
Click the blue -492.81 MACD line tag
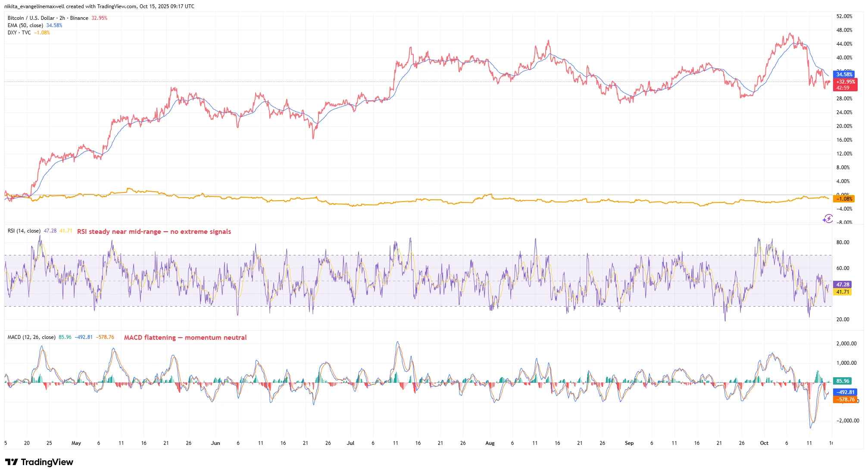point(846,392)
